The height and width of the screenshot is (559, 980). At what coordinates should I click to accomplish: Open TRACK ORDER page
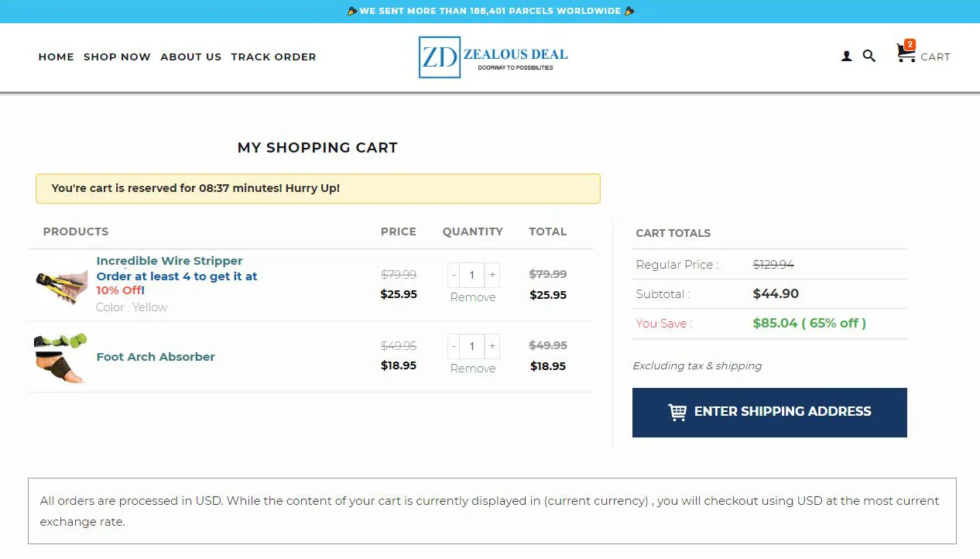point(273,57)
